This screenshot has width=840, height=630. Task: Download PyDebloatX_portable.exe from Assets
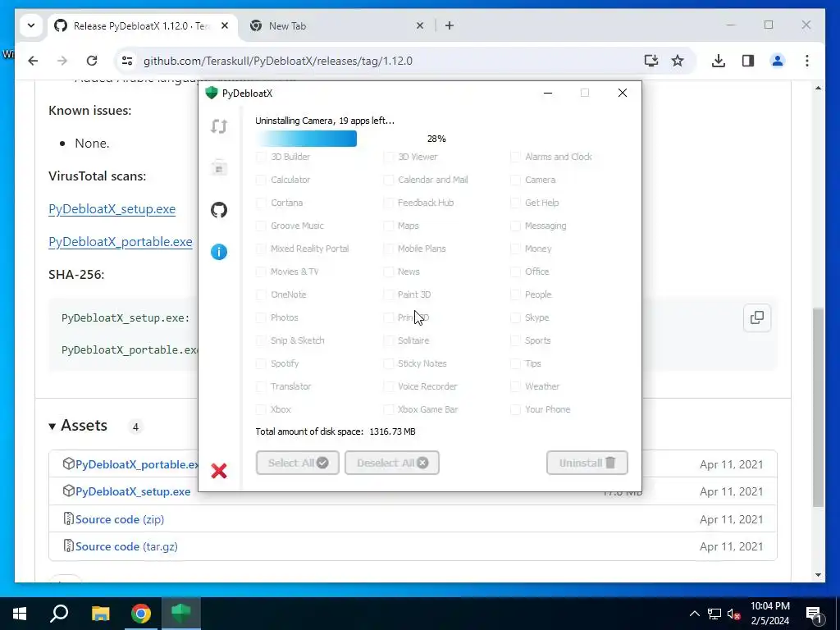pos(137,464)
